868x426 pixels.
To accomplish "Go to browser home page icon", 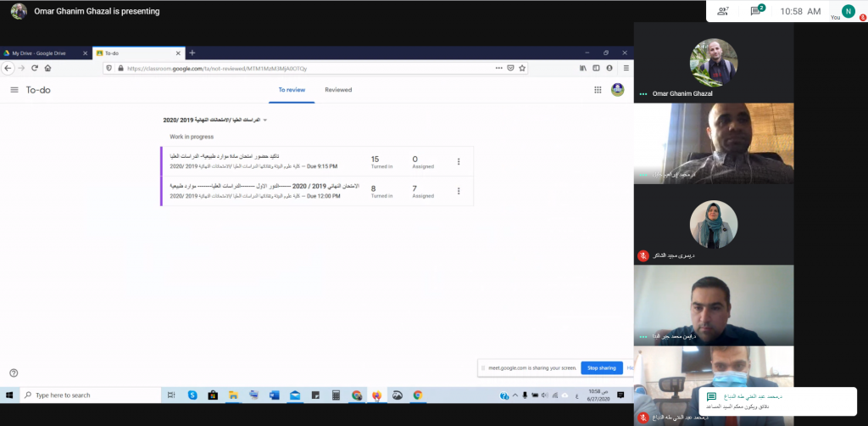I will 48,68.
